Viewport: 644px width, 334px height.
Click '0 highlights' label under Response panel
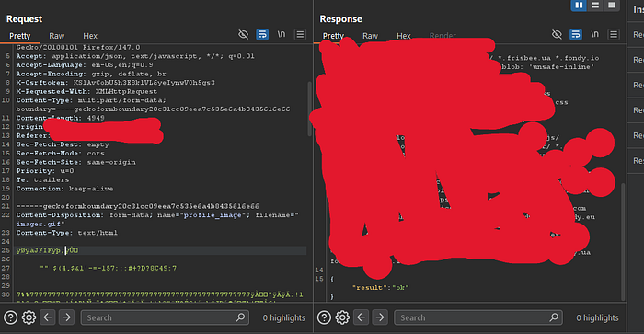pos(597,317)
